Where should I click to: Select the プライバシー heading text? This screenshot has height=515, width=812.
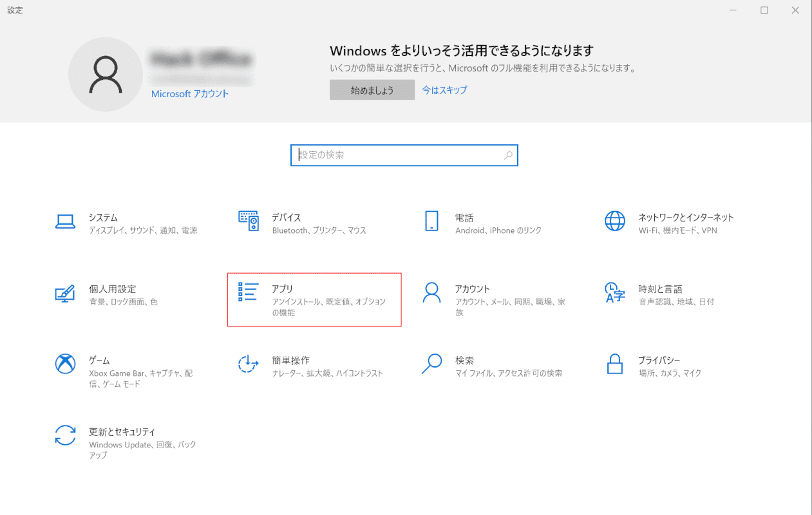click(659, 360)
